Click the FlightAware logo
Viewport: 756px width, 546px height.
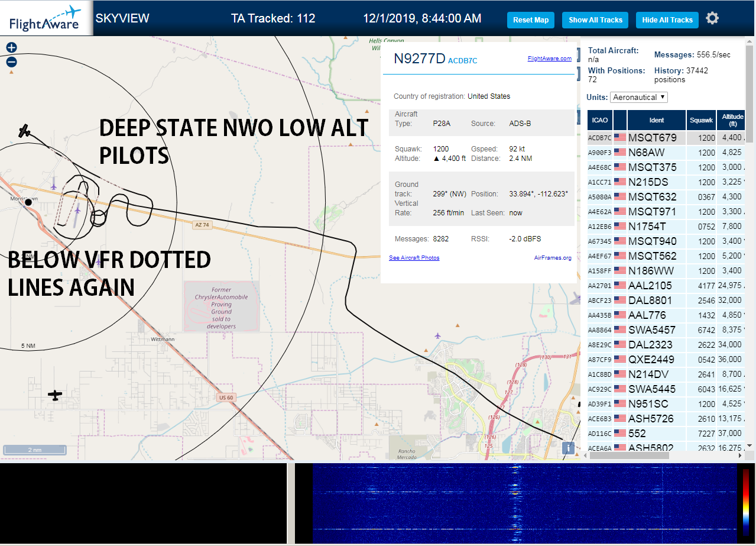(46, 18)
